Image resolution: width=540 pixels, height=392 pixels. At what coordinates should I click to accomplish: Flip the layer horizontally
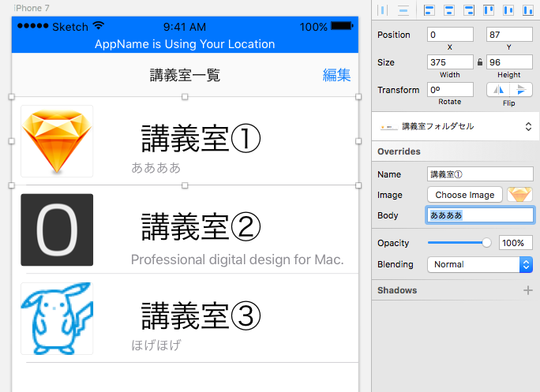pos(498,90)
